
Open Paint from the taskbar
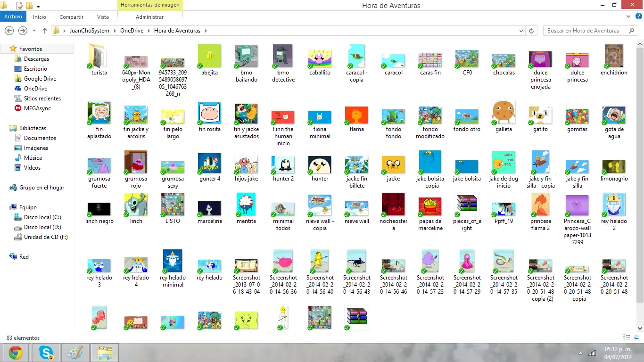75,353
